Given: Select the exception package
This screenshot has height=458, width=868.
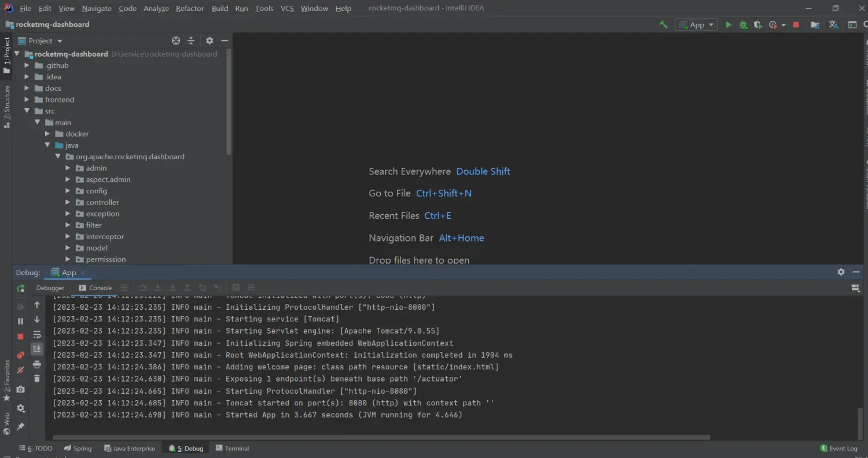Looking at the screenshot, I should coord(102,214).
